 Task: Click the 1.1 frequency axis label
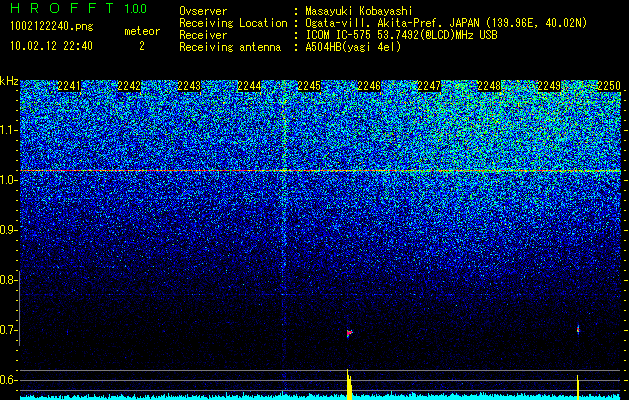click(x=7, y=130)
